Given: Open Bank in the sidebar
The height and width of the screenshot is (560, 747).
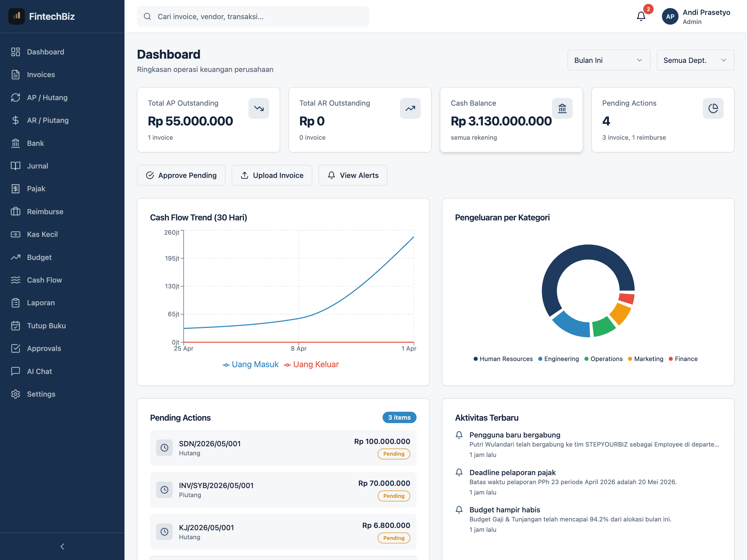Looking at the screenshot, I should 62,143.
